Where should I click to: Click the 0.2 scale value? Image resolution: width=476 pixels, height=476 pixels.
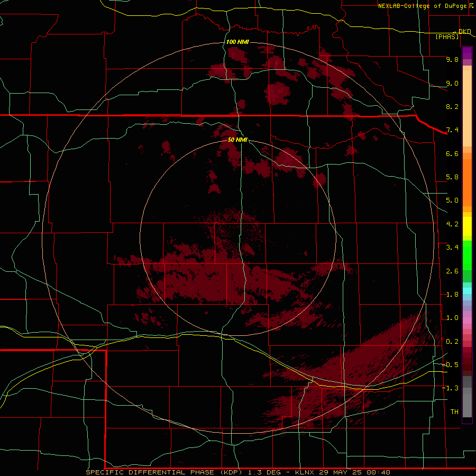(x=452, y=342)
